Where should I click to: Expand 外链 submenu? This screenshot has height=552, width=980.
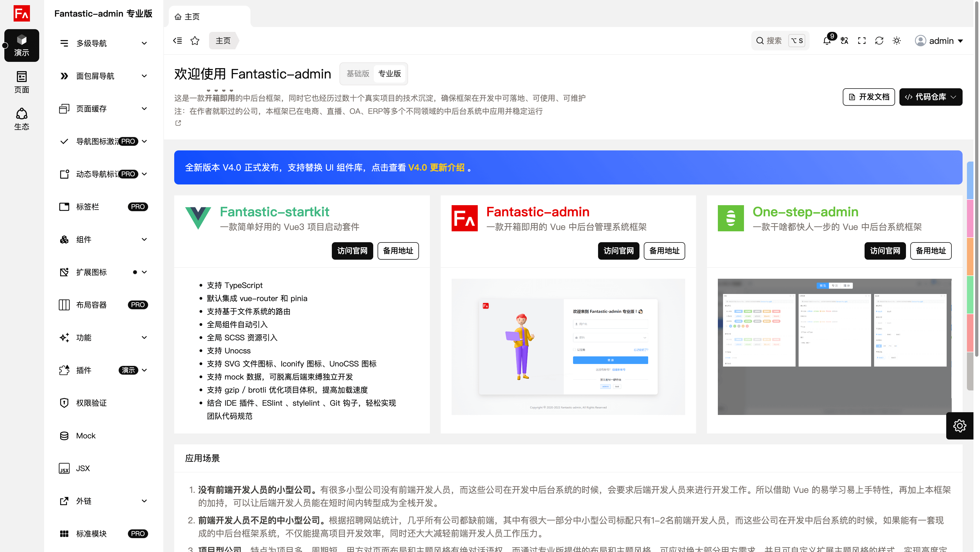coord(103,501)
